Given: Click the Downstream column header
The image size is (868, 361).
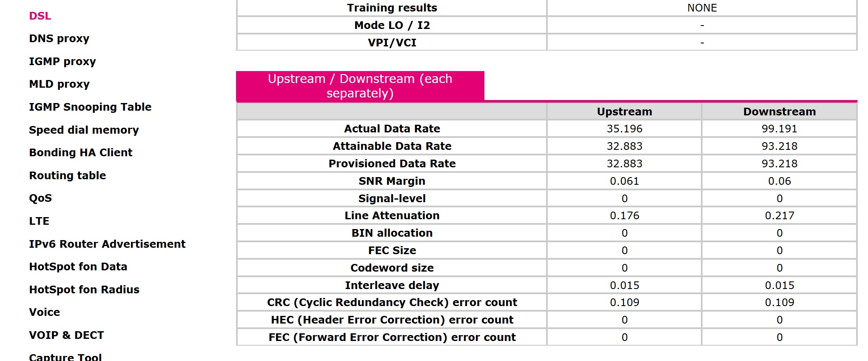Looking at the screenshot, I should click(779, 112).
